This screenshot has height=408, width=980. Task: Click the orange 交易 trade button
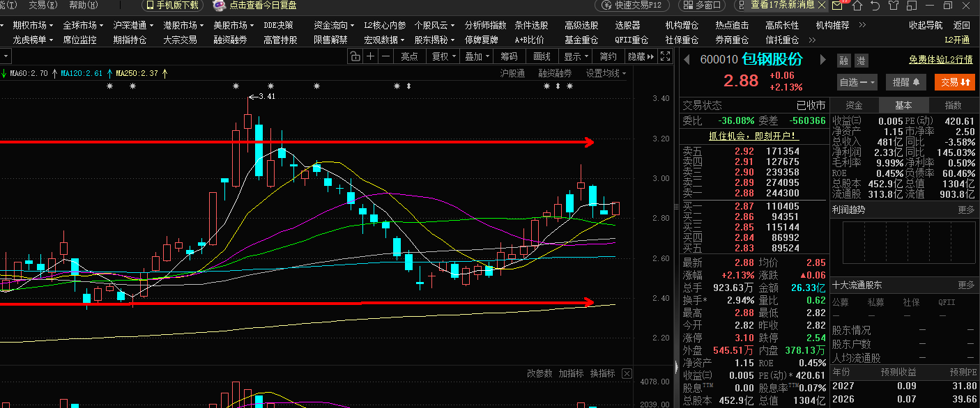pyautogui.click(x=954, y=82)
